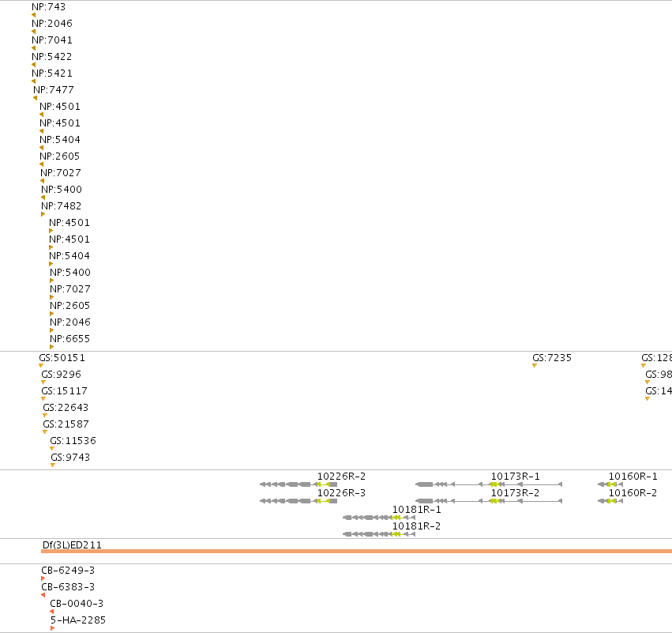Click the triangle marker under GS:21587
The height and width of the screenshot is (633, 672).
45,432
